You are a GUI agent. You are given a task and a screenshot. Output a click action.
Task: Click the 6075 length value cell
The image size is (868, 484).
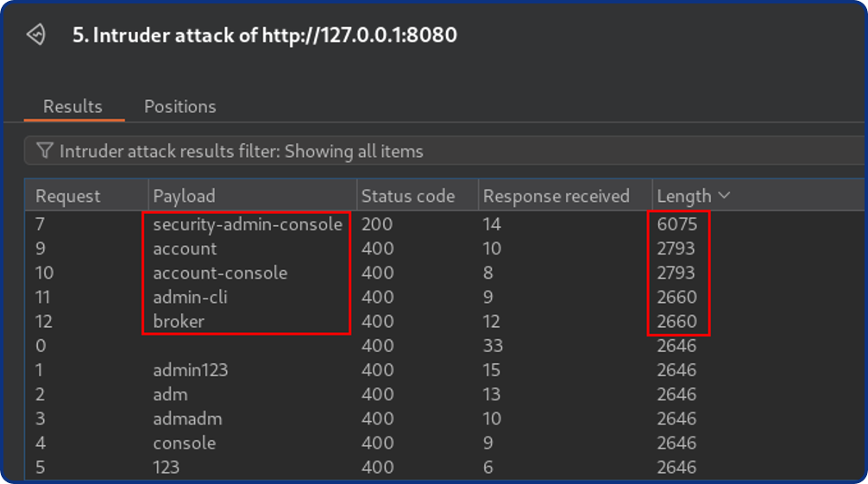click(676, 224)
